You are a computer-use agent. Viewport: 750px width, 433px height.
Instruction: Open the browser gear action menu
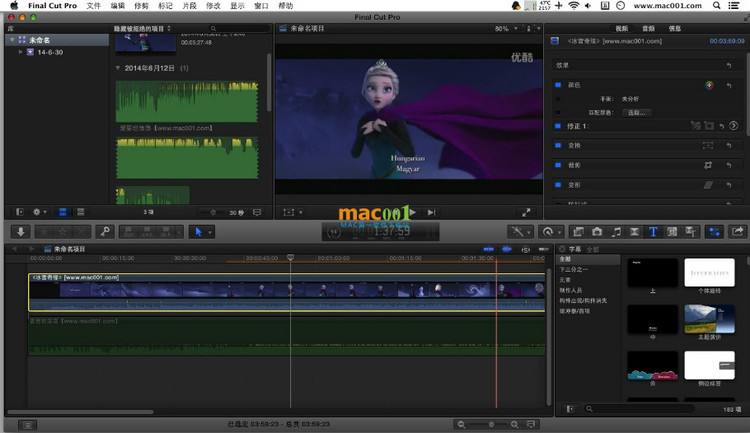pyautogui.click(x=39, y=212)
